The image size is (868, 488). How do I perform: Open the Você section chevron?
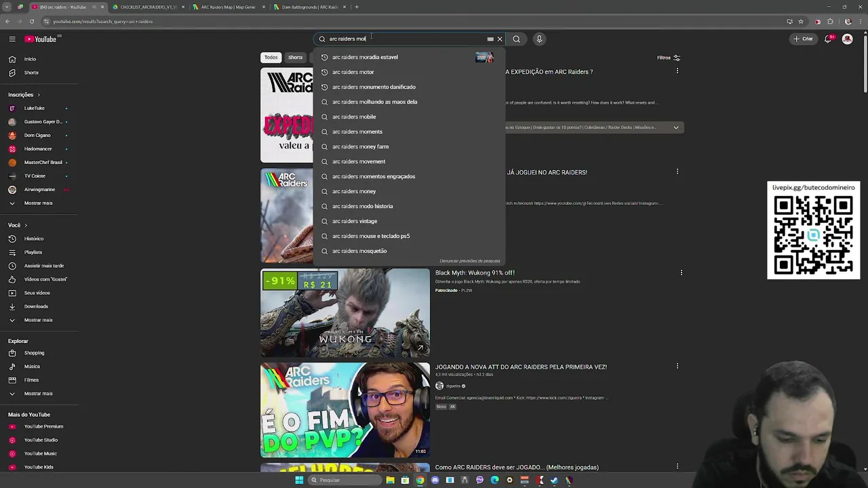(26, 225)
